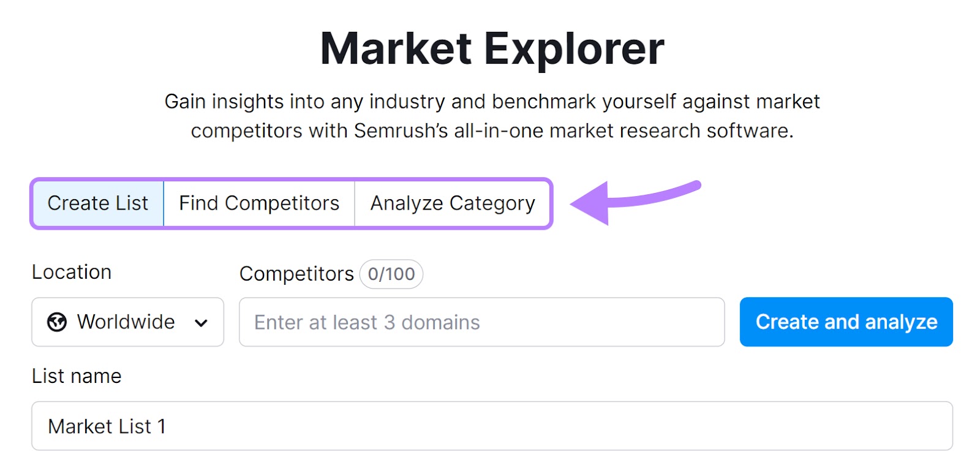The width and height of the screenshot is (980, 473).
Task: Click the Competitors label
Action: pyautogui.click(x=296, y=274)
